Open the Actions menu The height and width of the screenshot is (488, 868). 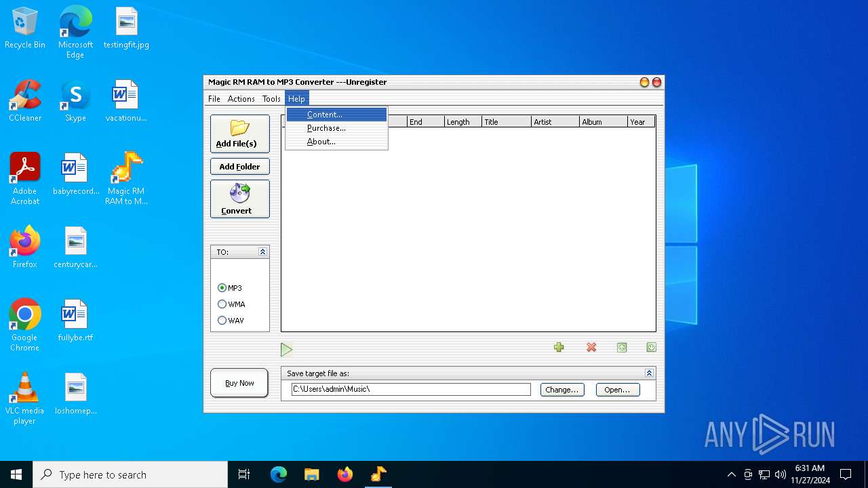(241, 99)
